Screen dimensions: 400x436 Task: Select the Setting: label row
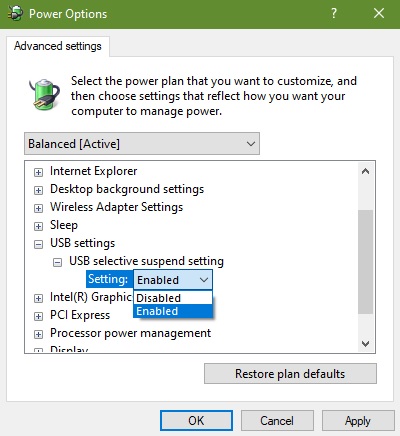[x=108, y=279]
